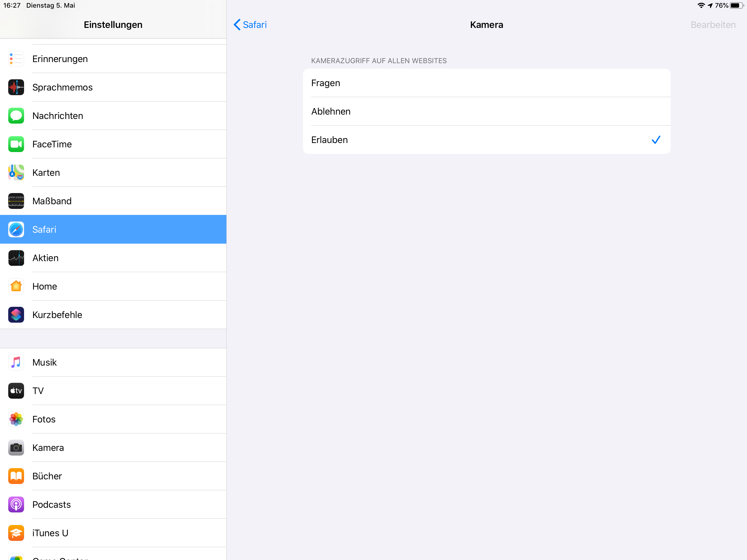Viewport: 747px width, 560px height.
Task: Open Musik settings row
Action: click(x=113, y=362)
